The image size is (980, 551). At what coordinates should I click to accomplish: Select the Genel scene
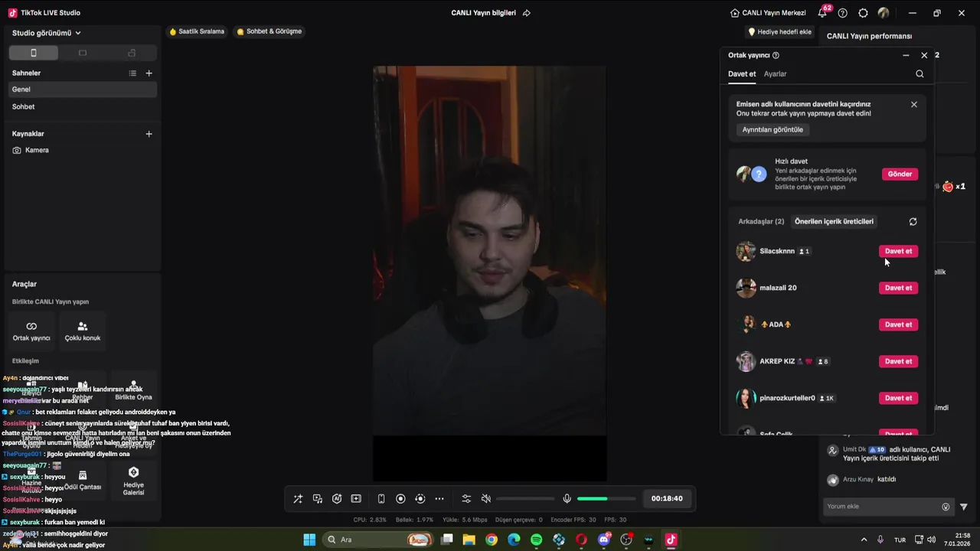pos(82,90)
